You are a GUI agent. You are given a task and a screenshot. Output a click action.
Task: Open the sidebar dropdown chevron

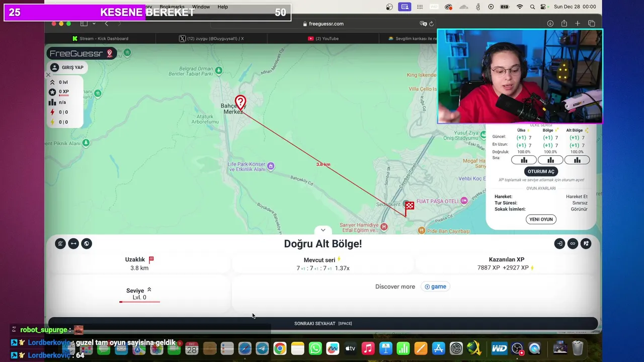[94, 24]
